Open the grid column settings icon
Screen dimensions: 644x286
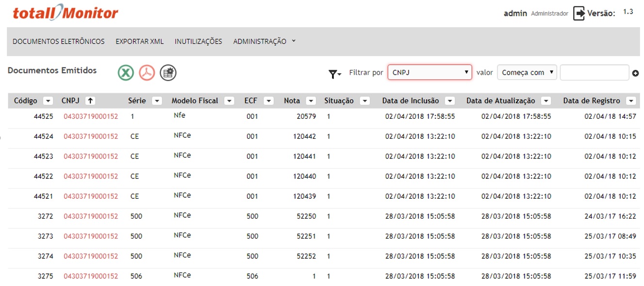[168, 73]
